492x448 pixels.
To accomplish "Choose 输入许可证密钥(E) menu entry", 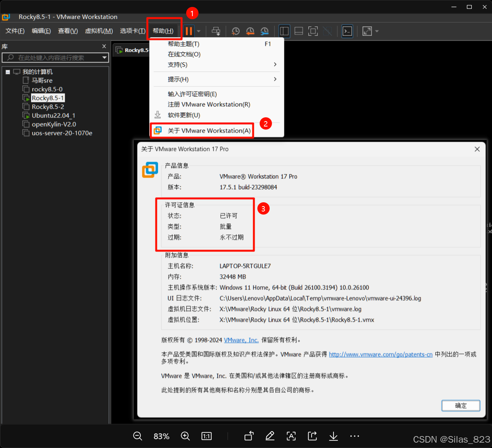I will (x=217, y=94).
